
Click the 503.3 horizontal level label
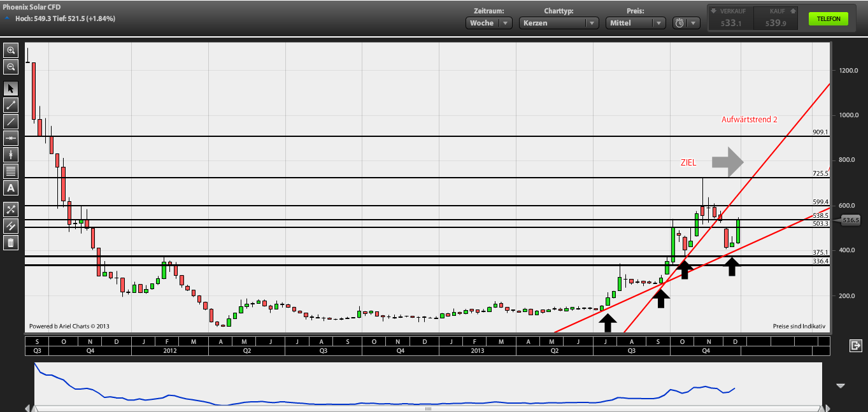point(820,224)
